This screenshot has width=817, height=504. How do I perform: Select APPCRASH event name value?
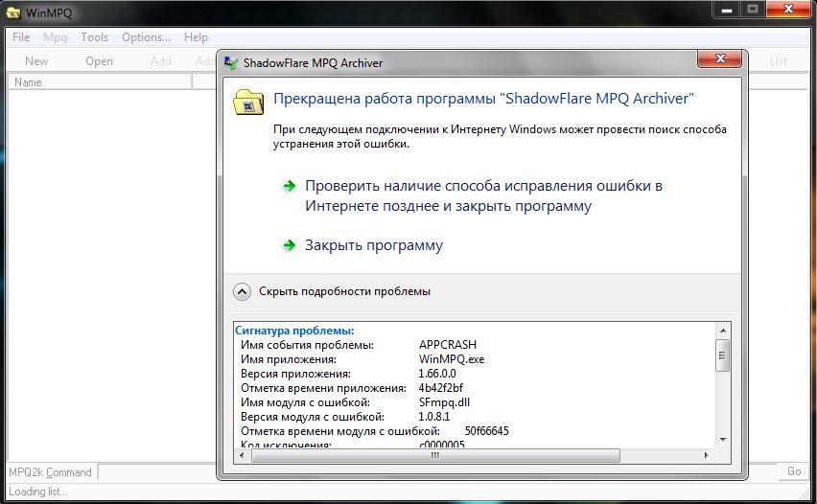click(448, 345)
